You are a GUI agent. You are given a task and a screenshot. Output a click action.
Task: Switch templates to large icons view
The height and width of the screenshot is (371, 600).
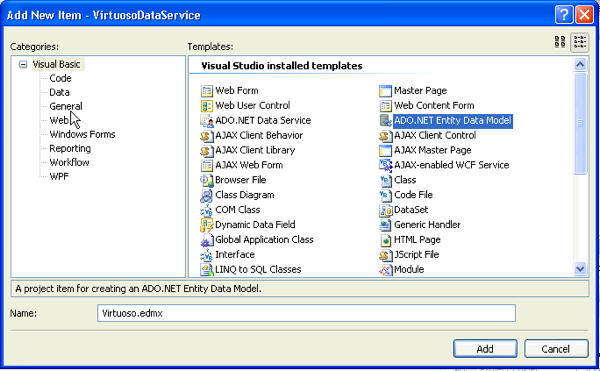coord(560,42)
